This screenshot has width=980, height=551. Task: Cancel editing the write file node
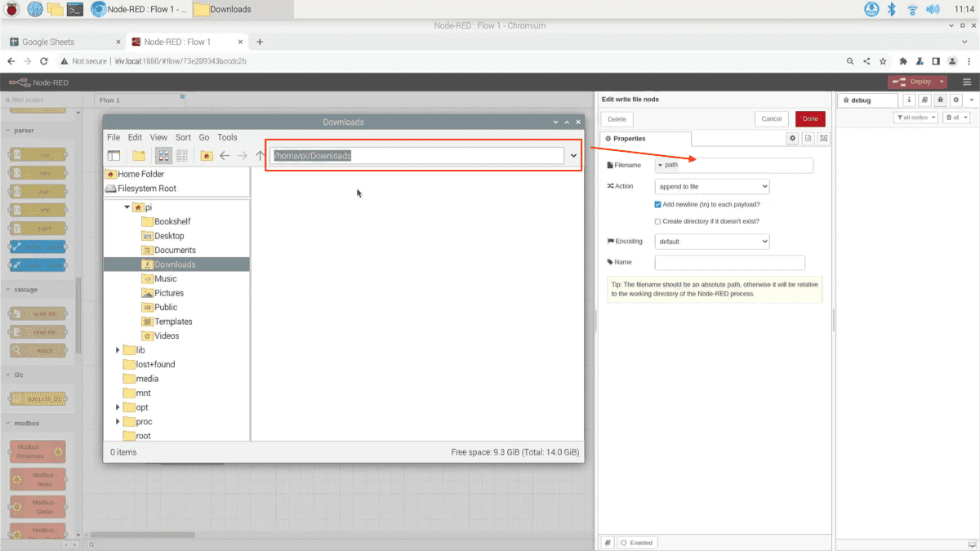771,118
